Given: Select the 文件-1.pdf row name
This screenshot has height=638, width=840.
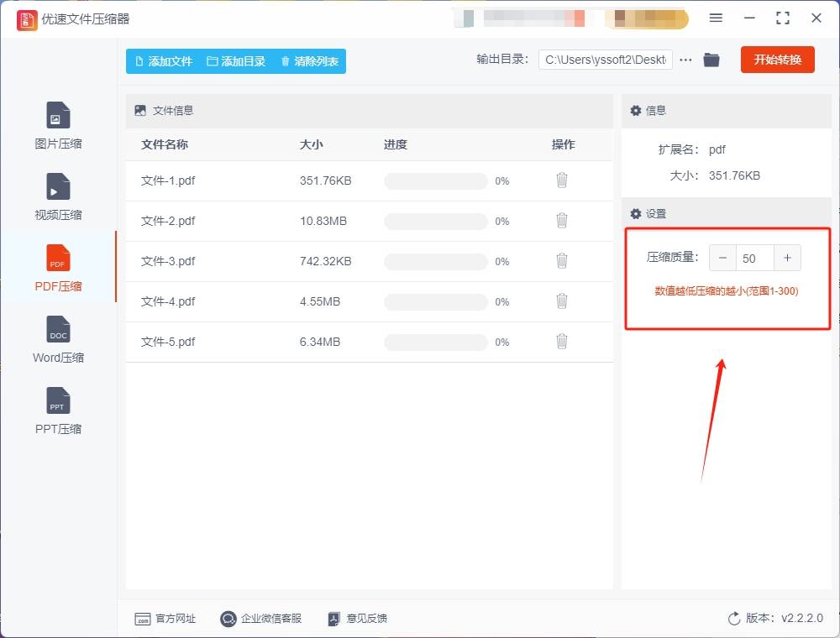Looking at the screenshot, I should (168, 181).
